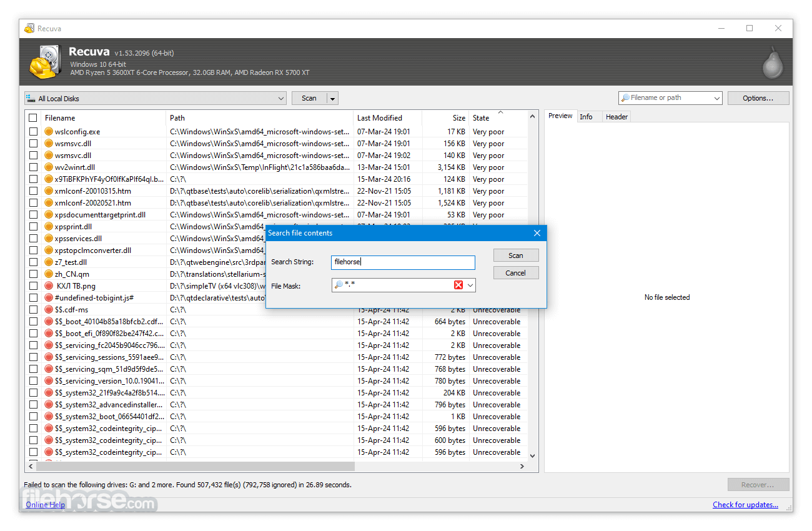
Task: Click the status icon of xmlconf-20010315.htm
Action: (49, 191)
